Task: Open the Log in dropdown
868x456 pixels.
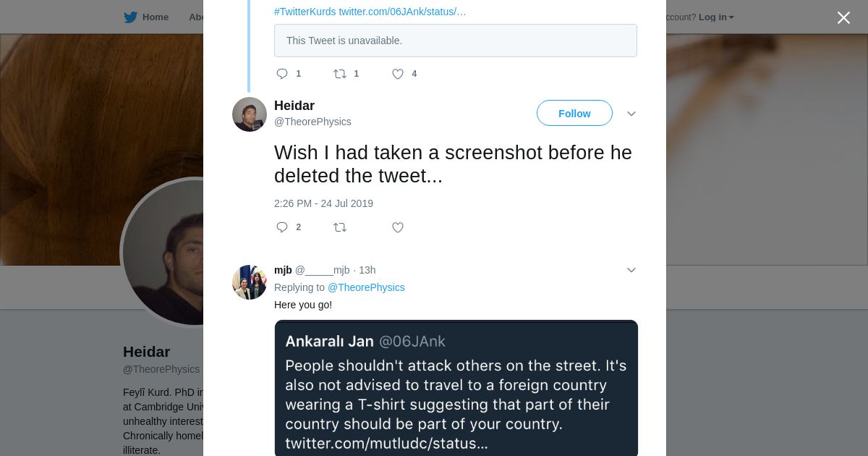Action: point(716,17)
